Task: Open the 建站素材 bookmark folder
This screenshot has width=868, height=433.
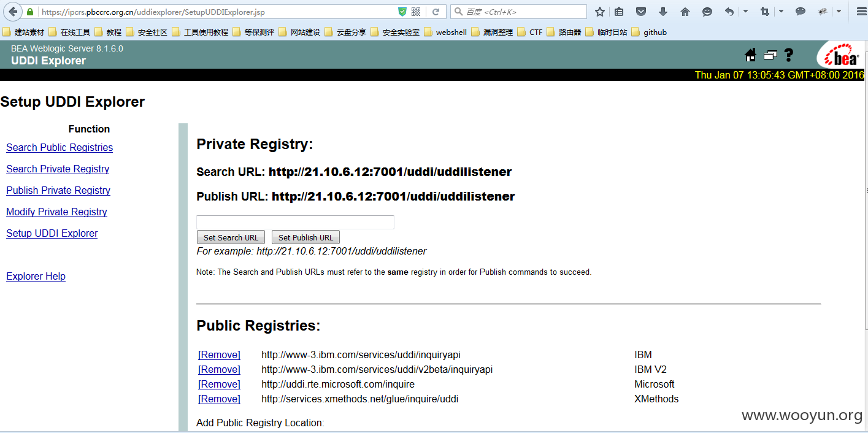Action: click(x=24, y=32)
